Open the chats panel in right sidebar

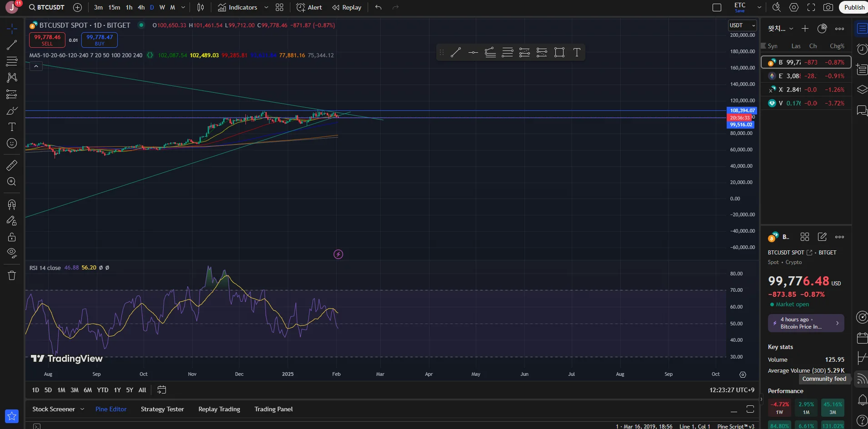coord(862,110)
